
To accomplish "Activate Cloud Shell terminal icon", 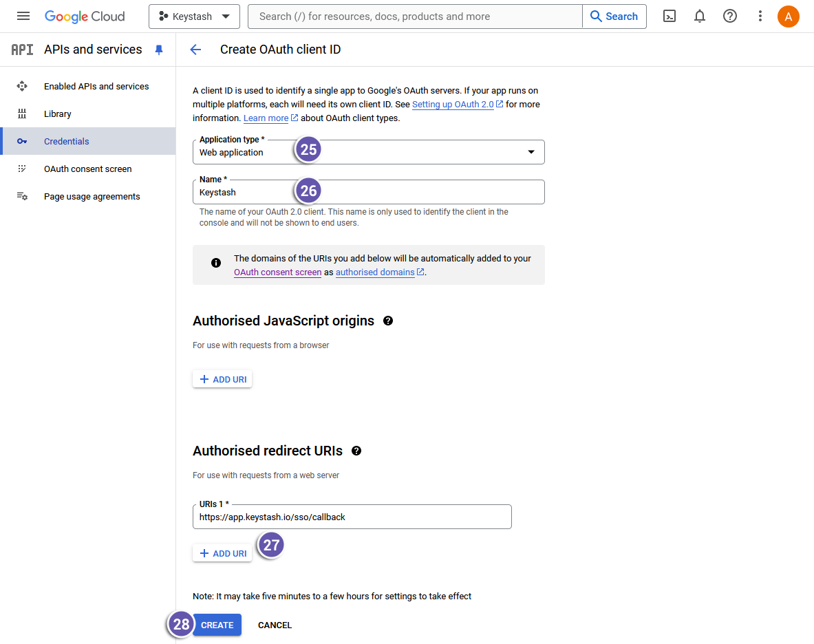I will point(670,17).
